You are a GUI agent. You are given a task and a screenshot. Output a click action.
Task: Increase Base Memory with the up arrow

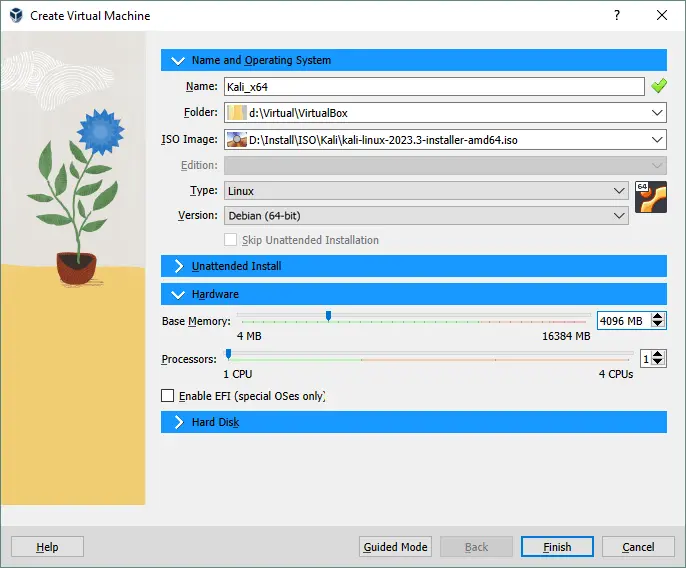(658, 316)
